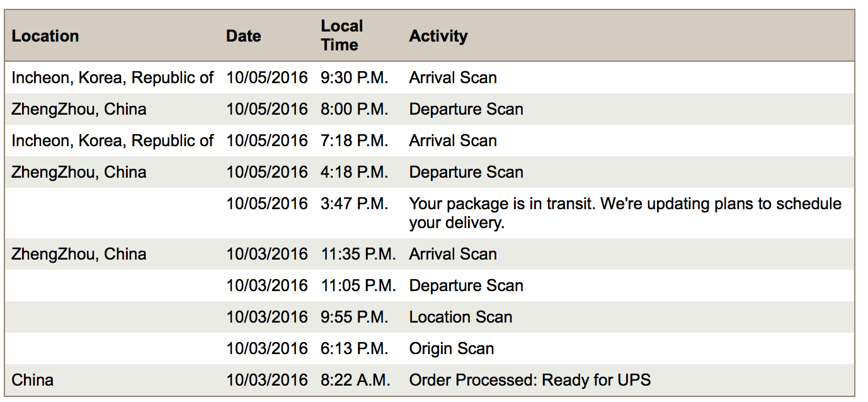Screen dimensions: 868x402
Task: Select the Origin Scan activity
Action: [x=451, y=348]
